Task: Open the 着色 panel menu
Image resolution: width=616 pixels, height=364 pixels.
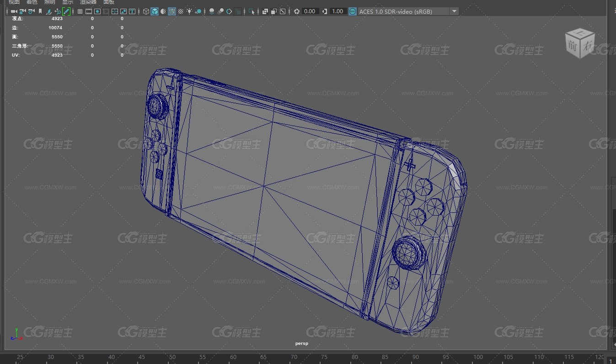Action: pyautogui.click(x=32, y=2)
